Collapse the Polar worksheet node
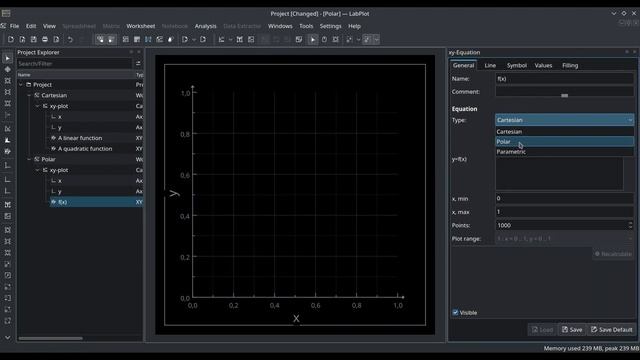Screen dimensions: 640x360 29,159
